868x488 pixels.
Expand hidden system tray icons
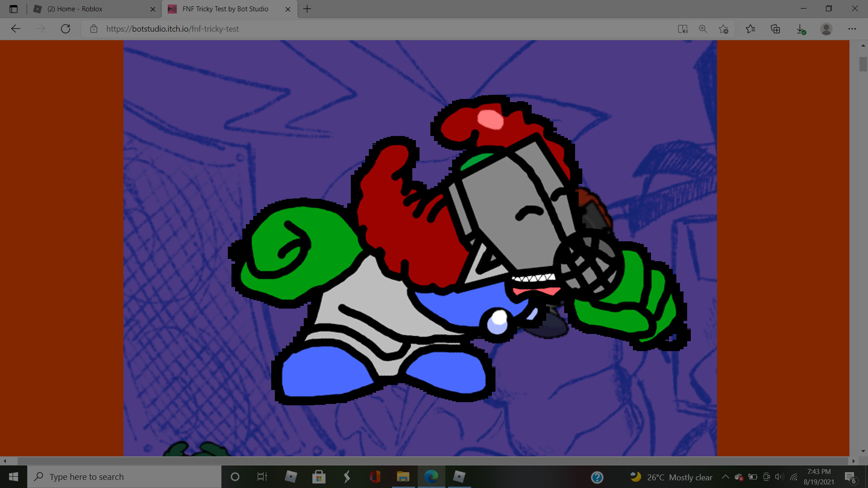[725, 477]
